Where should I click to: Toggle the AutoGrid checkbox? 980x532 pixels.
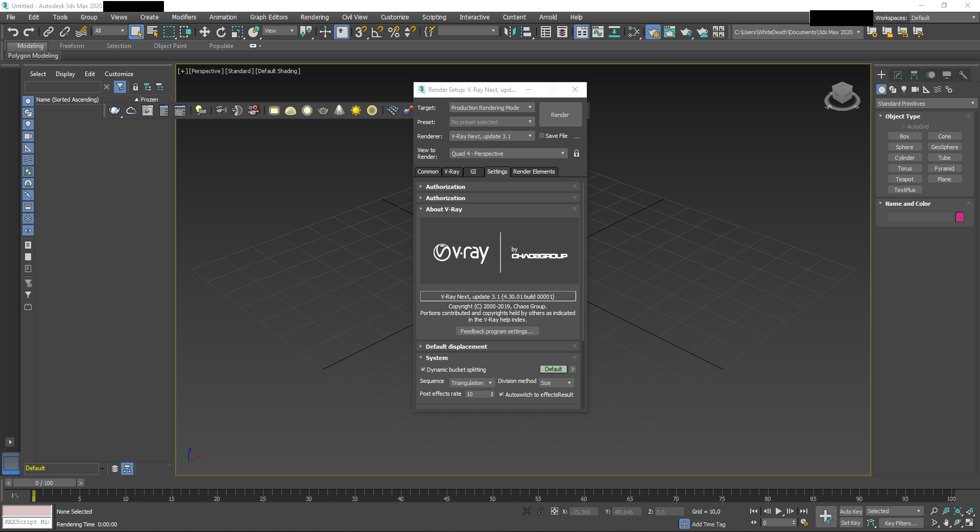point(903,127)
